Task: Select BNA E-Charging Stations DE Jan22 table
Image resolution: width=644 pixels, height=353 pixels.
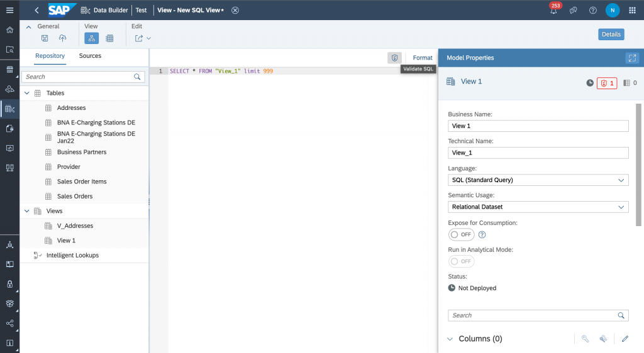Action: (x=85, y=138)
